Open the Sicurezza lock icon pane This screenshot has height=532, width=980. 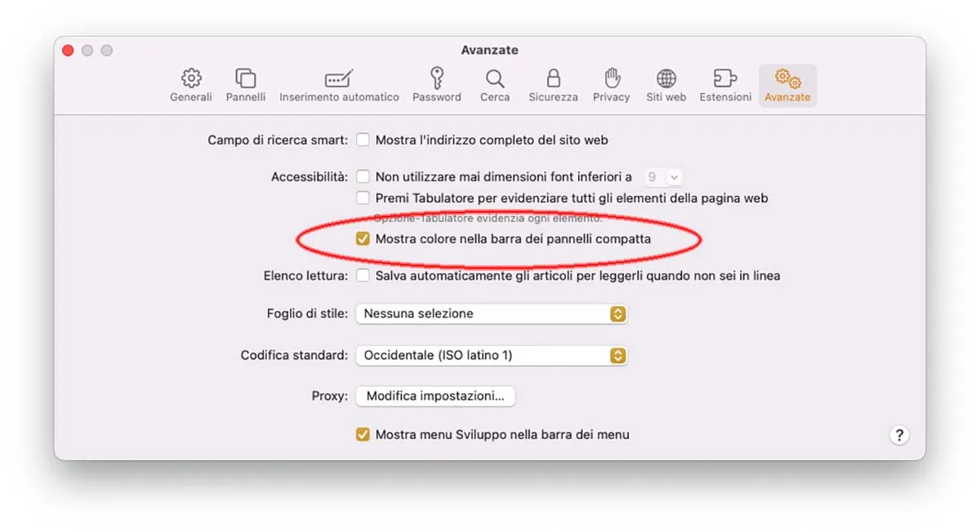coord(553,86)
